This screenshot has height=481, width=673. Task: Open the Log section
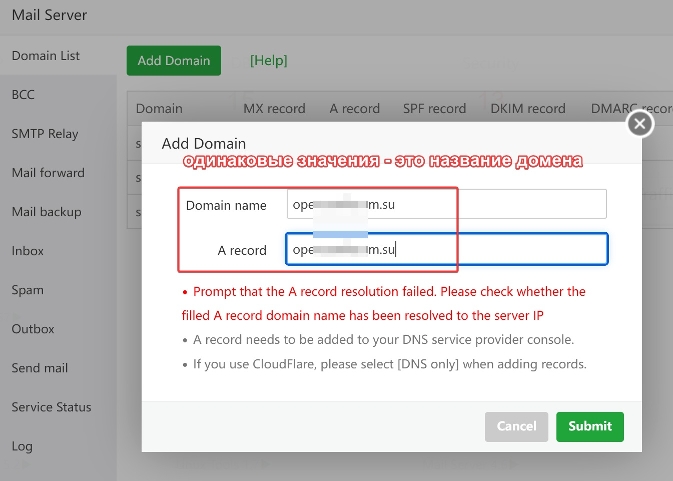click(22, 446)
